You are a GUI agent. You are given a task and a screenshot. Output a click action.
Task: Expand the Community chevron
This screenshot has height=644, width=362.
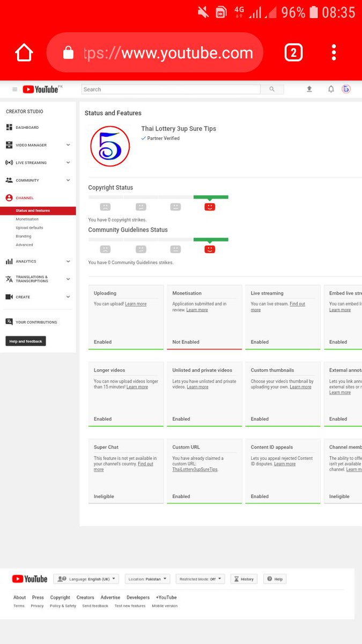click(68, 180)
